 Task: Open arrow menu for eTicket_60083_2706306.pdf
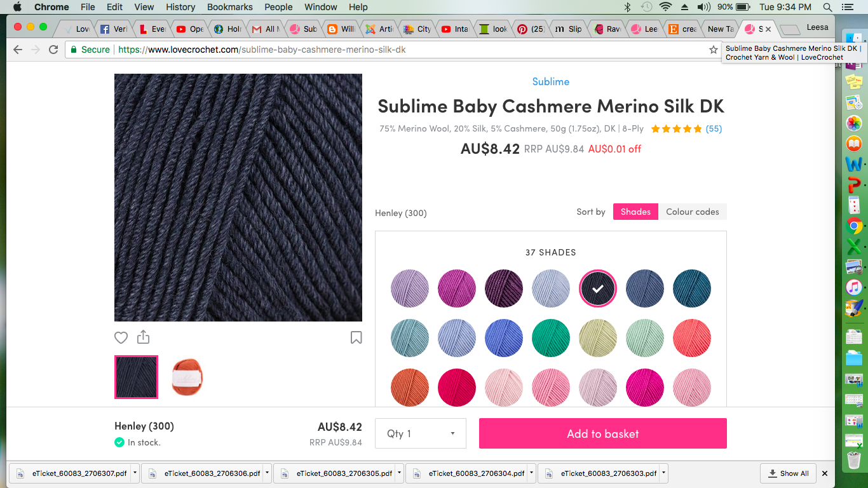point(268,473)
